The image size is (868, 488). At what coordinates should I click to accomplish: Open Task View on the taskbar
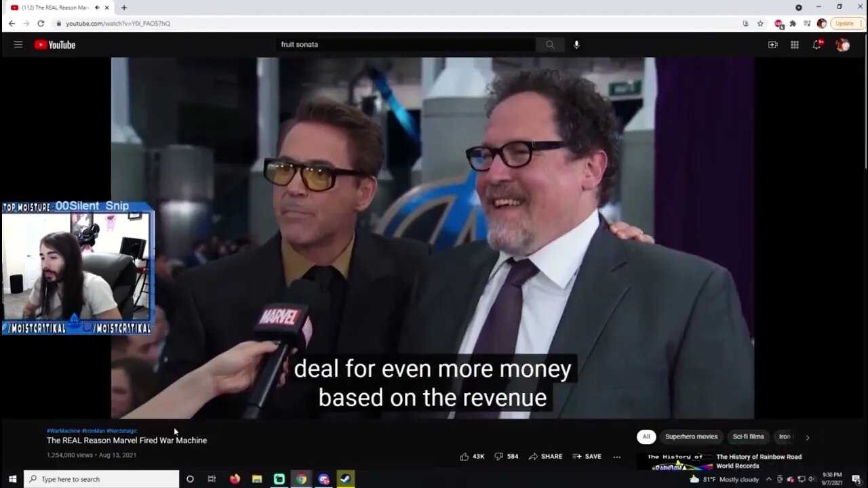pyautogui.click(x=212, y=479)
